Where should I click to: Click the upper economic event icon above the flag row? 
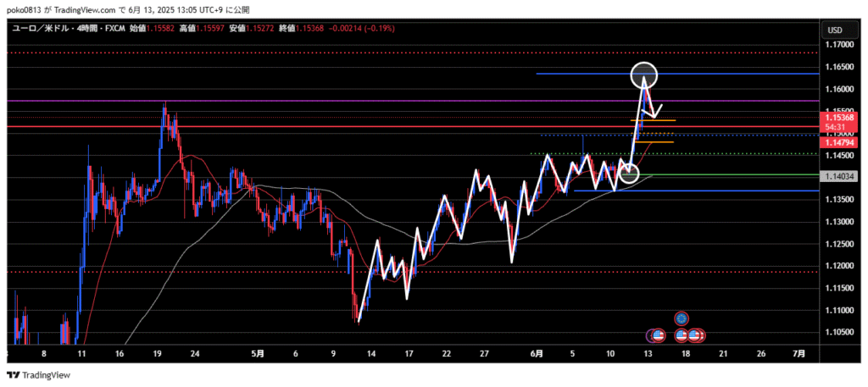pyautogui.click(x=682, y=319)
